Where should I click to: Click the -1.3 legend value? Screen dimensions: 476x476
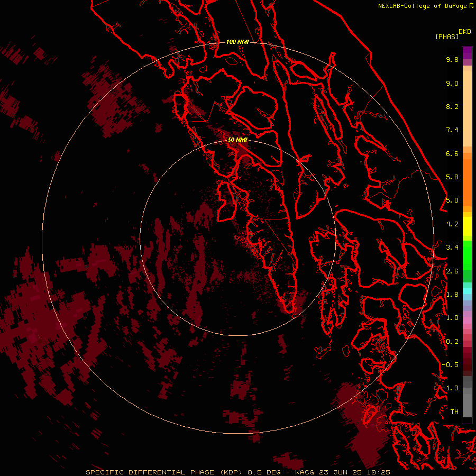(450, 388)
